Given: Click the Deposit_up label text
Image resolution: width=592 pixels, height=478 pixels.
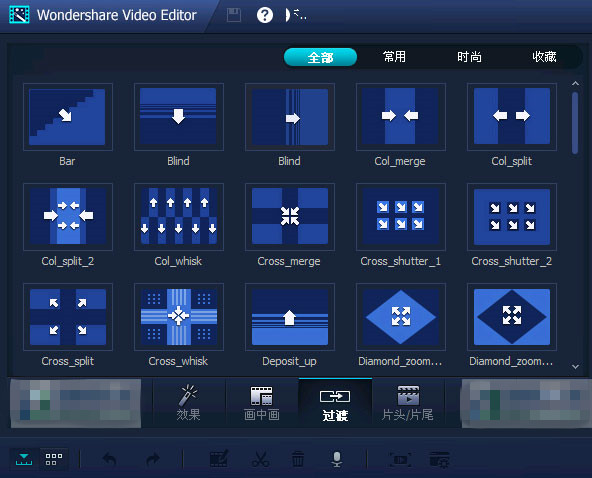Looking at the screenshot, I should pyautogui.click(x=289, y=361).
